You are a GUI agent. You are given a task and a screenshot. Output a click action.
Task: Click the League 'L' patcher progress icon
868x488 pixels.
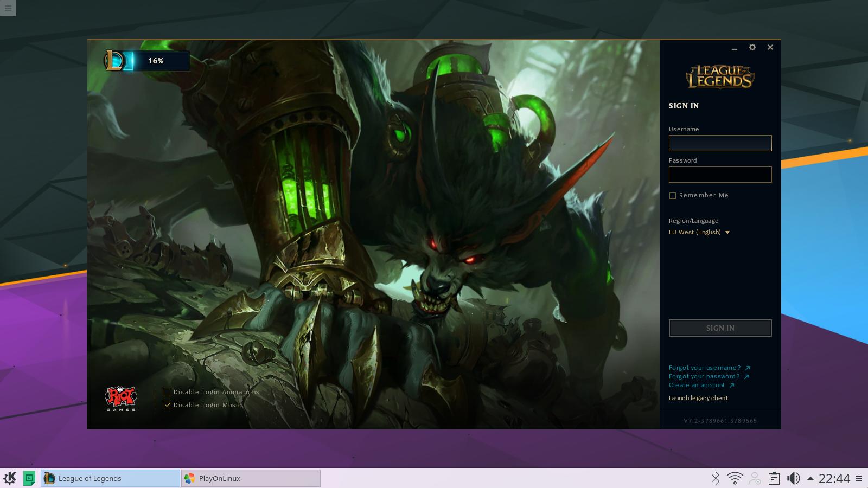[x=114, y=60]
